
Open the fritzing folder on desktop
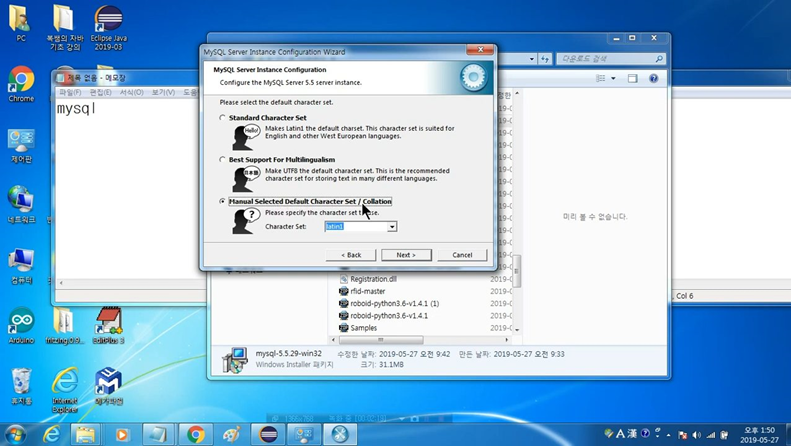click(x=65, y=325)
